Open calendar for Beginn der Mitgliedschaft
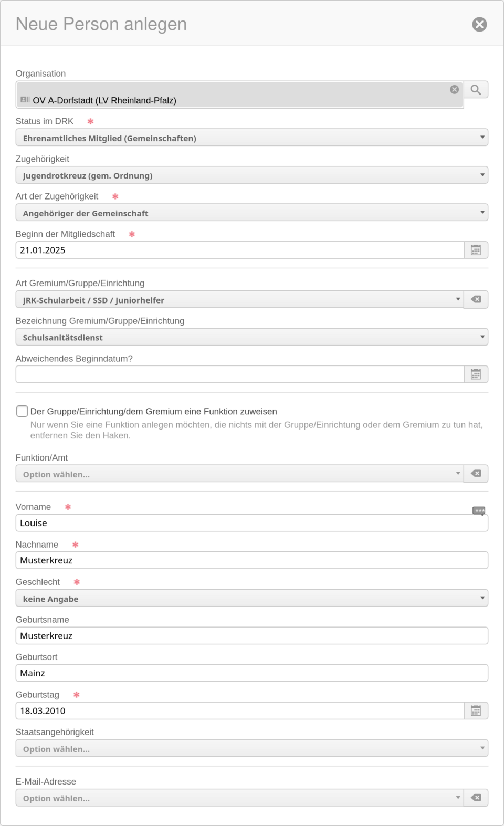Image resolution: width=504 pixels, height=826 pixels. coord(476,250)
